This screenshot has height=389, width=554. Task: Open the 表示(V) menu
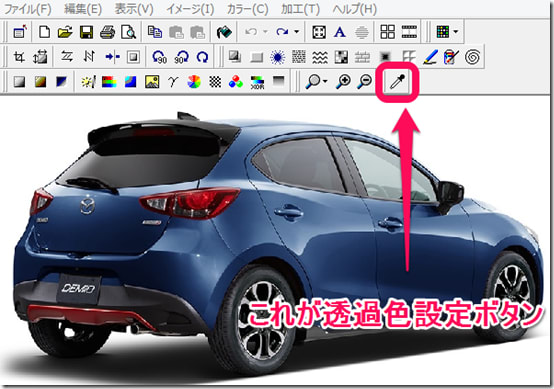point(134,9)
